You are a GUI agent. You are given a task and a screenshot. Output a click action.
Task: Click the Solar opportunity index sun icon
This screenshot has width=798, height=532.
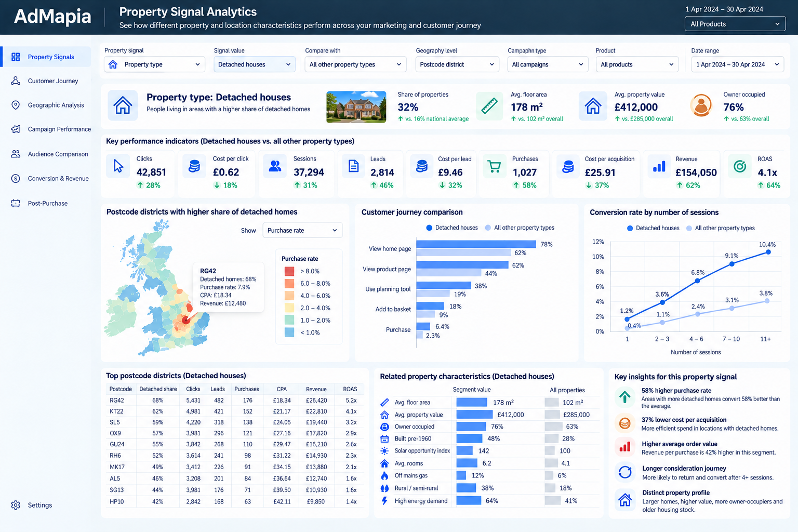point(384,451)
